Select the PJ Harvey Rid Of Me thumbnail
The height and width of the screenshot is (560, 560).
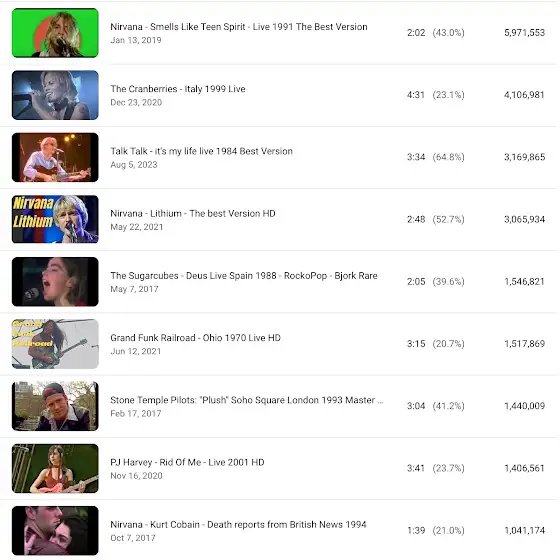click(x=55, y=468)
